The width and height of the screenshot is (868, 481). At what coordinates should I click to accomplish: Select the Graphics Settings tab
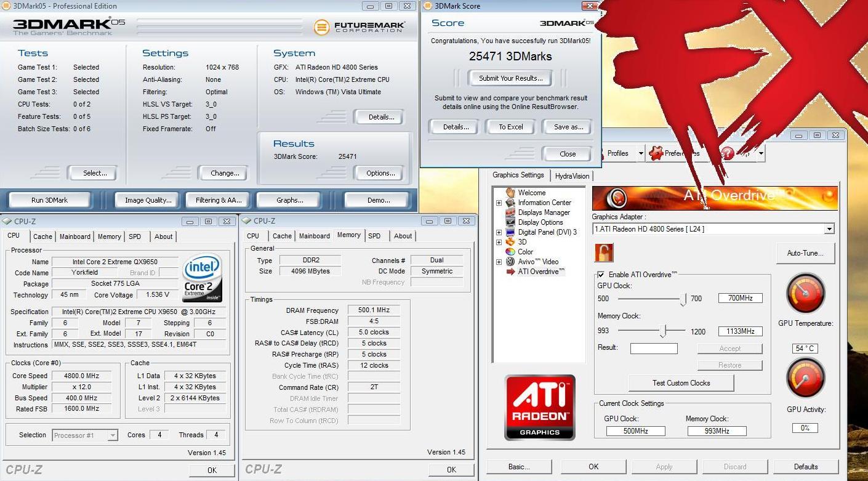click(518, 175)
